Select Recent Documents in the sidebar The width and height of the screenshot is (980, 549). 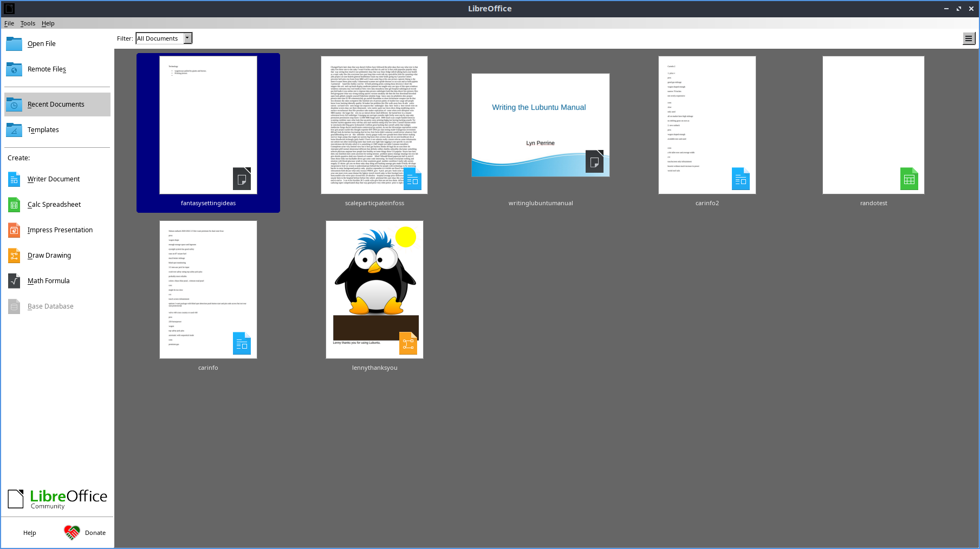pyautogui.click(x=57, y=104)
